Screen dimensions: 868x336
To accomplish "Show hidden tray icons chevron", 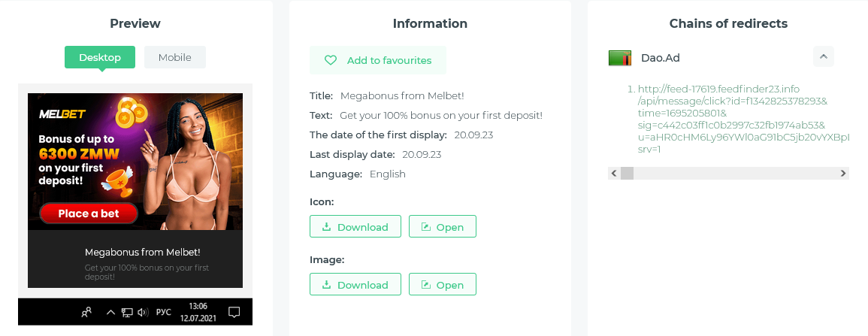I will tap(110, 311).
